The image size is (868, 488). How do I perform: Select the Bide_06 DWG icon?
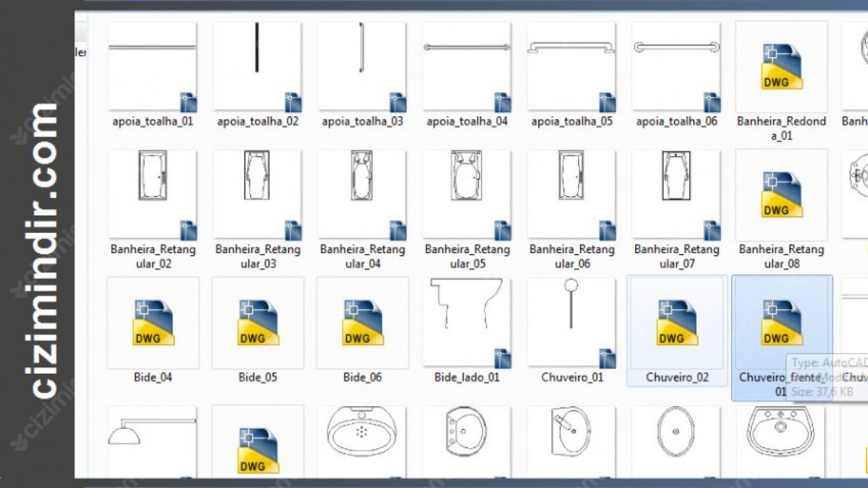tap(363, 323)
